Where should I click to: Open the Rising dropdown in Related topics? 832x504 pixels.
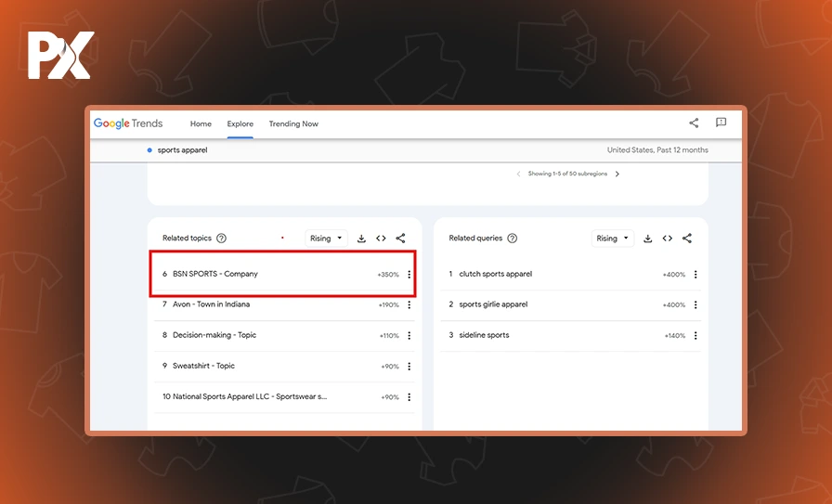[x=326, y=239]
